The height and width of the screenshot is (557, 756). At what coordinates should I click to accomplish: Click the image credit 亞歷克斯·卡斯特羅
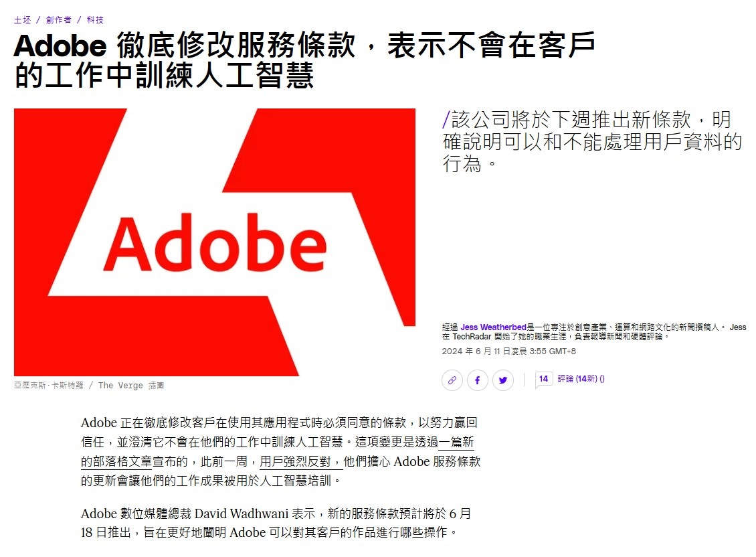pos(49,385)
